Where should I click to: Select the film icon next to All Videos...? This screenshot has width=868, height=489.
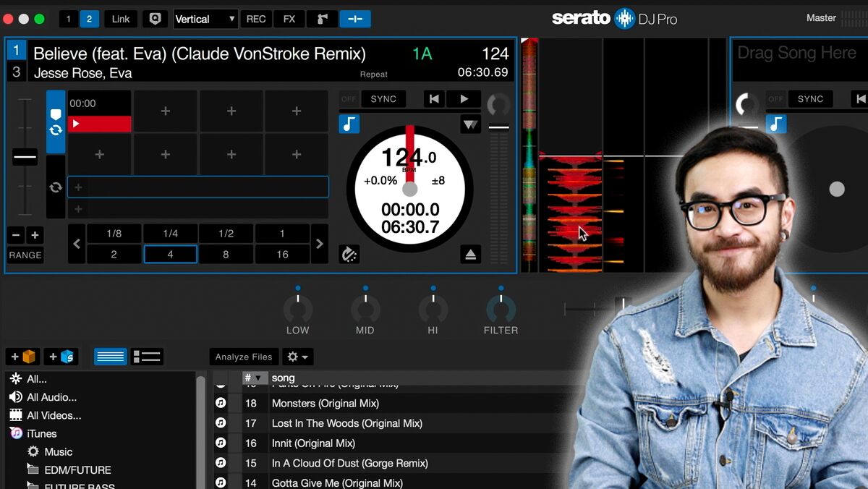(15, 415)
